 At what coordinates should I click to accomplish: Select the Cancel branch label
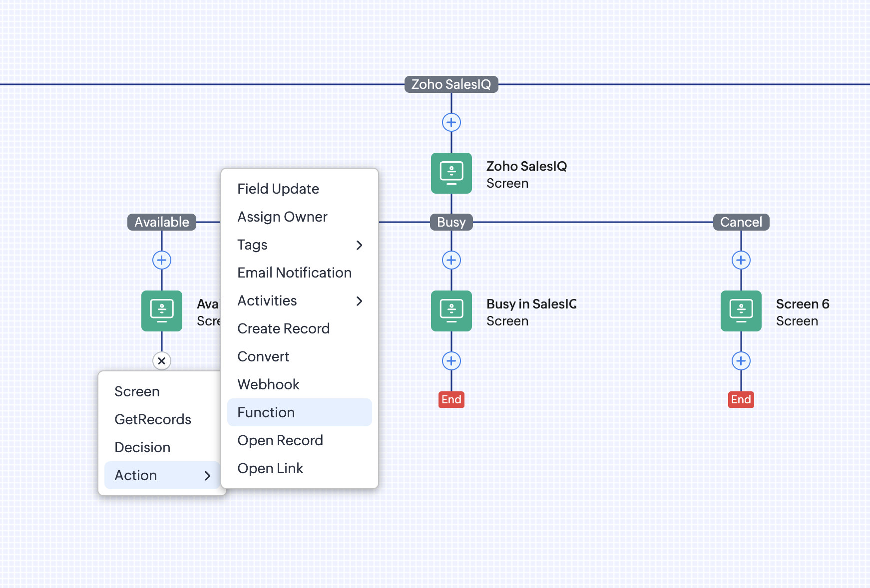point(741,222)
